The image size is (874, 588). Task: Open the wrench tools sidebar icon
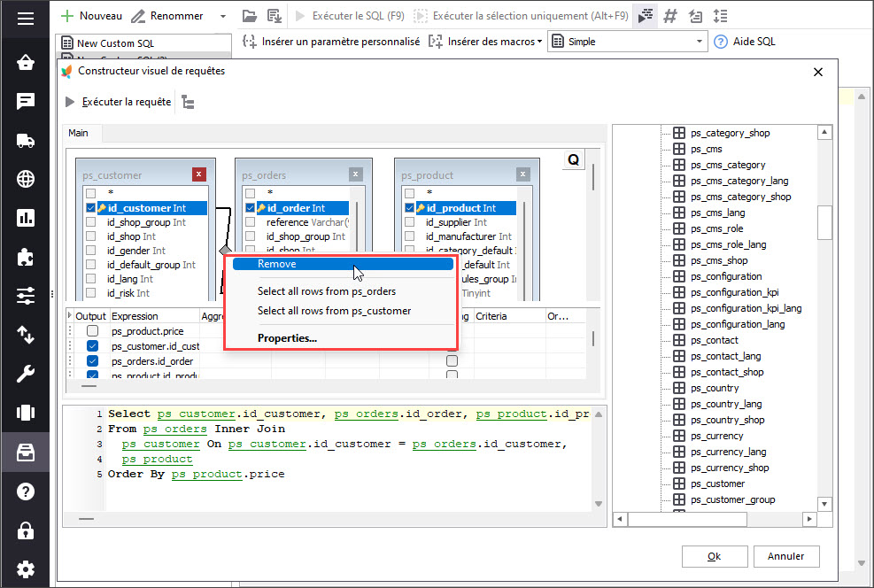click(26, 374)
